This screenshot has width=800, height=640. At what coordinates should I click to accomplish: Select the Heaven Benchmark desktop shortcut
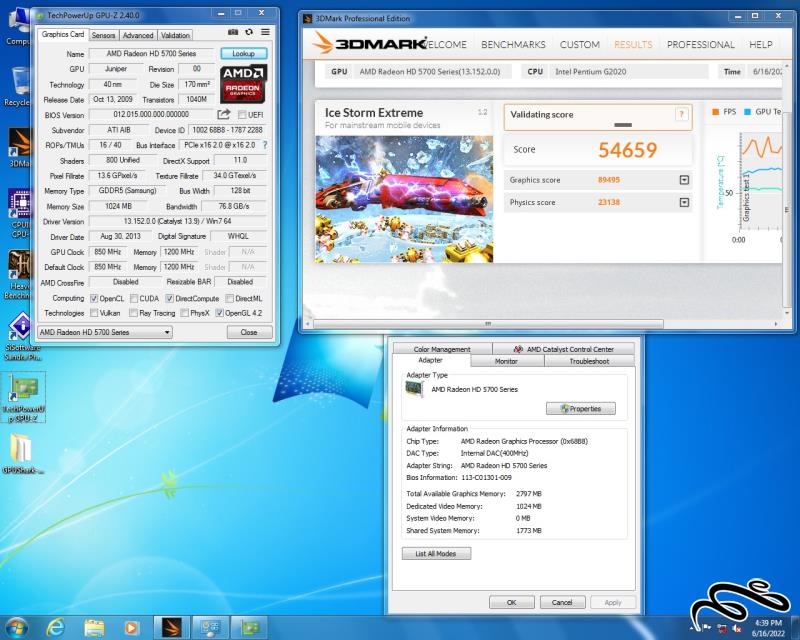(x=19, y=275)
